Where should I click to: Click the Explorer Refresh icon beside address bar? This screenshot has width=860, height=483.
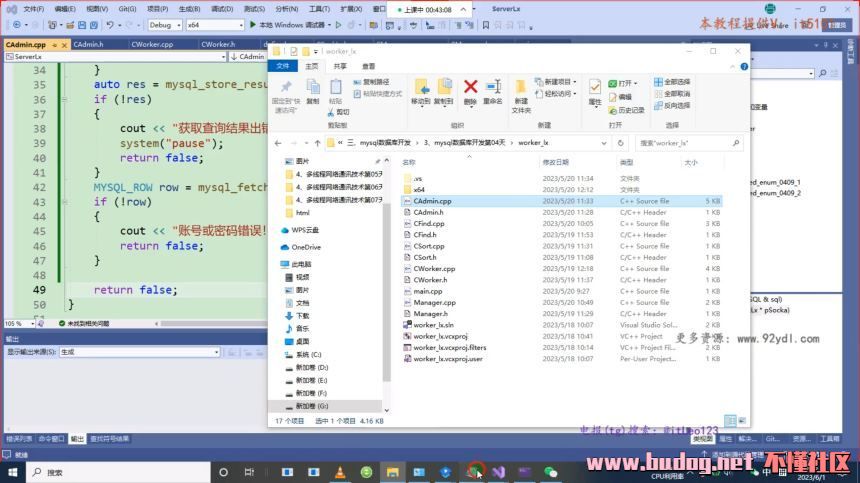pos(620,143)
